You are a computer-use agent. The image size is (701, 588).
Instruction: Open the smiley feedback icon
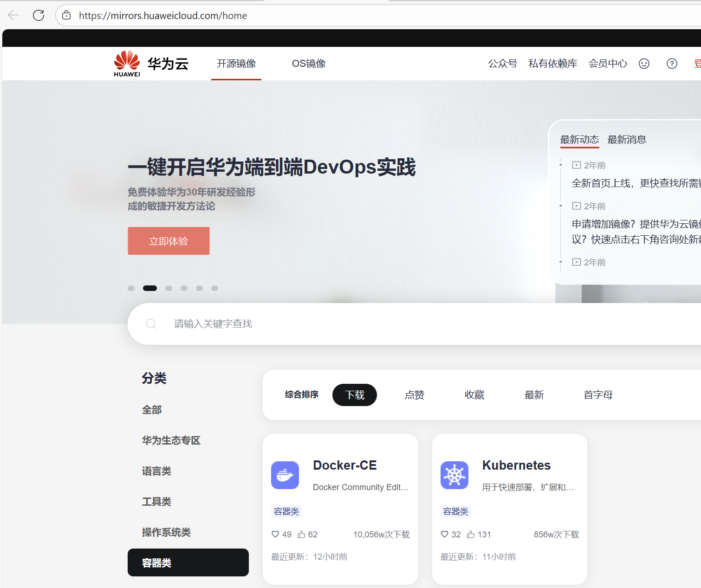(x=644, y=64)
